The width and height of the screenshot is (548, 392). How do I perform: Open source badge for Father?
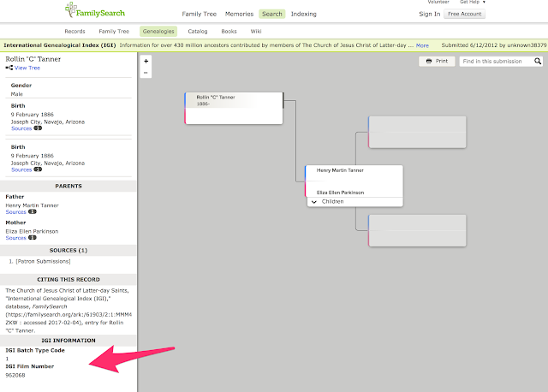coord(33,211)
